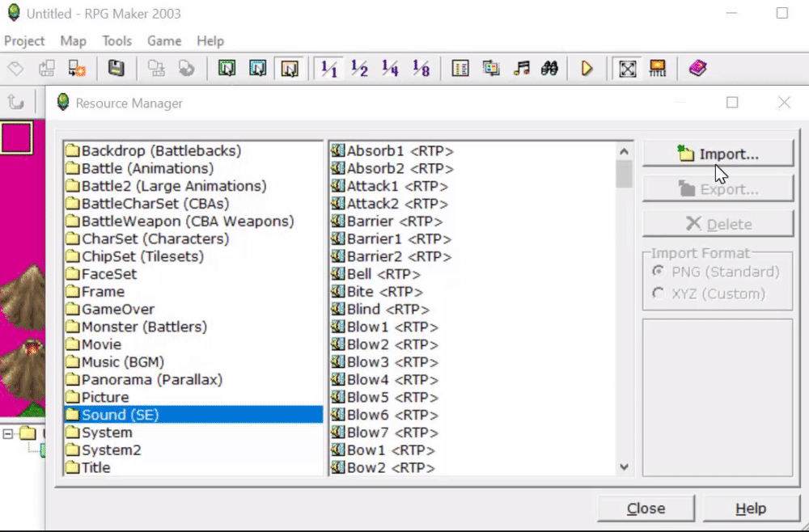The height and width of the screenshot is (532, 809).
Task: Click the Close Project toolbar icon
Action: [78, 69]
